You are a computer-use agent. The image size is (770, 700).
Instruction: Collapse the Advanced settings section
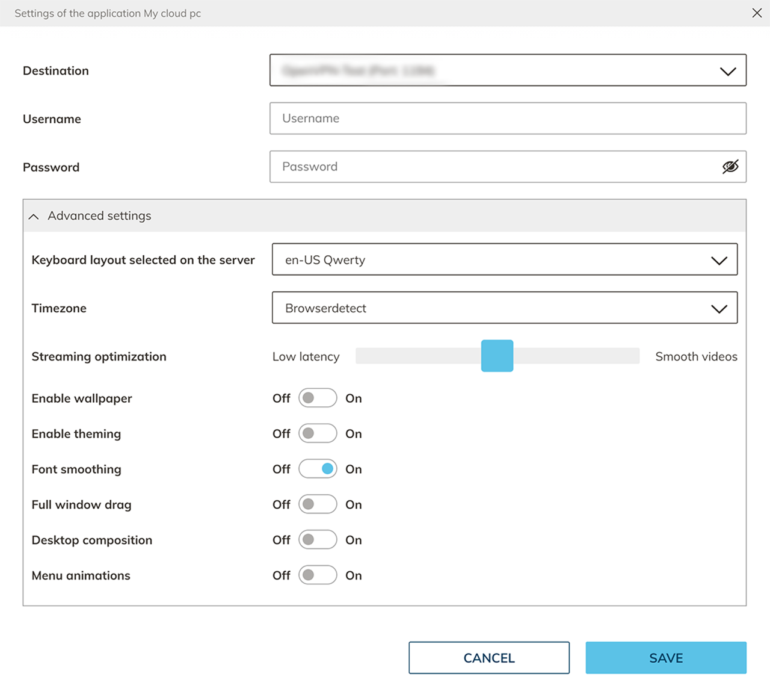(x=34, y=216)
